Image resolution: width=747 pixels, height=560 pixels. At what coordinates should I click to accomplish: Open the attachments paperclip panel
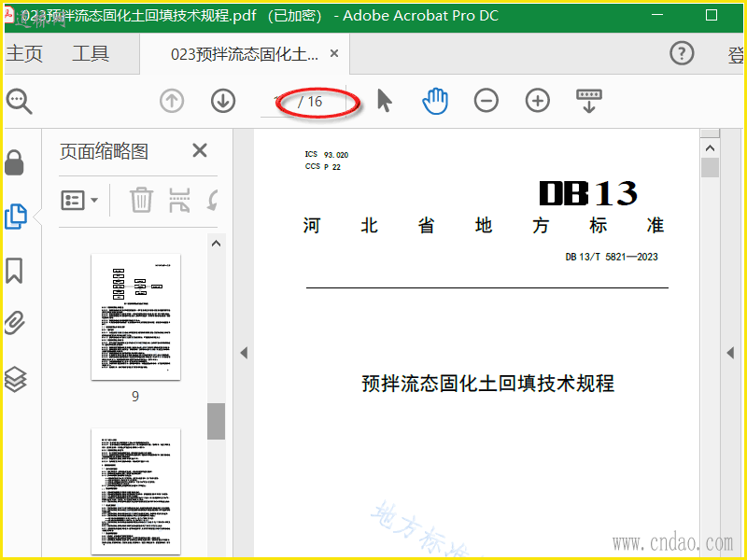coord(14,323)
